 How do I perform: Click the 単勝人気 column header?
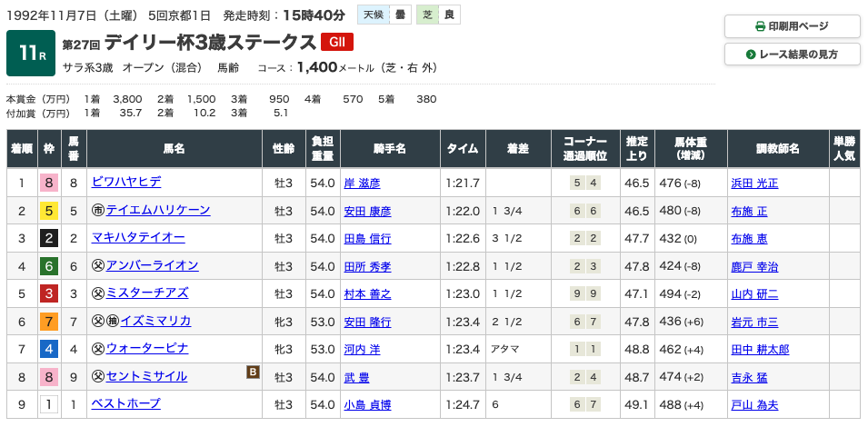[843, 149]
